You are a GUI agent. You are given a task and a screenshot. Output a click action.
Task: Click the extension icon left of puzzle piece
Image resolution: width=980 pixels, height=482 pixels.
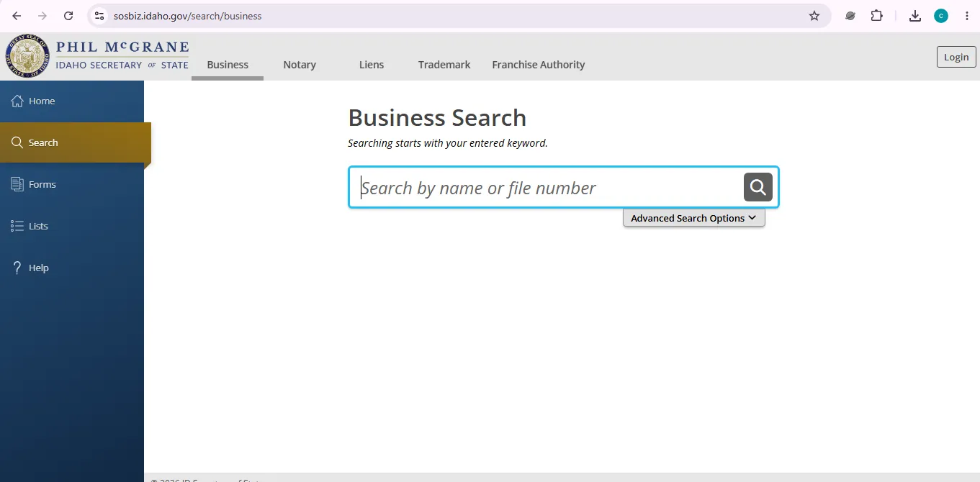pyautogui.click(x=850, y=16)
